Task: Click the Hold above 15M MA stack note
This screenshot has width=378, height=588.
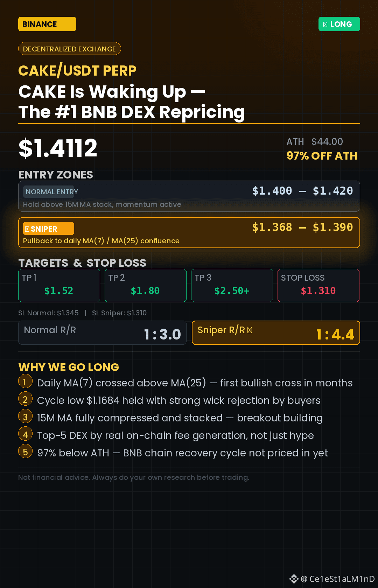Action: tap(102, 204)
